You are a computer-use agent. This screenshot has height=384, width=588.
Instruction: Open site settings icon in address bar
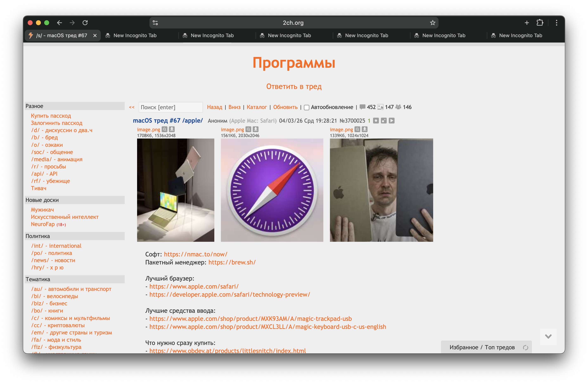click(x=155, y=23)
